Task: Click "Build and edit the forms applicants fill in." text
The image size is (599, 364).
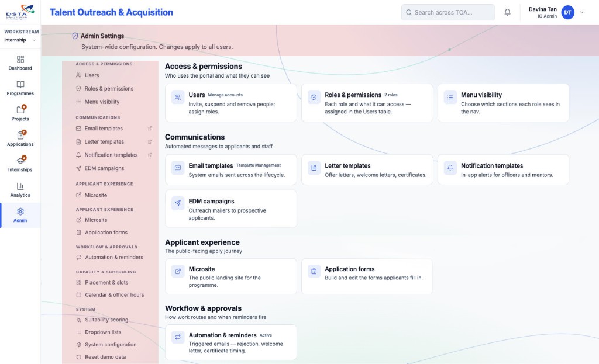Action: click(x=374, y=278)
